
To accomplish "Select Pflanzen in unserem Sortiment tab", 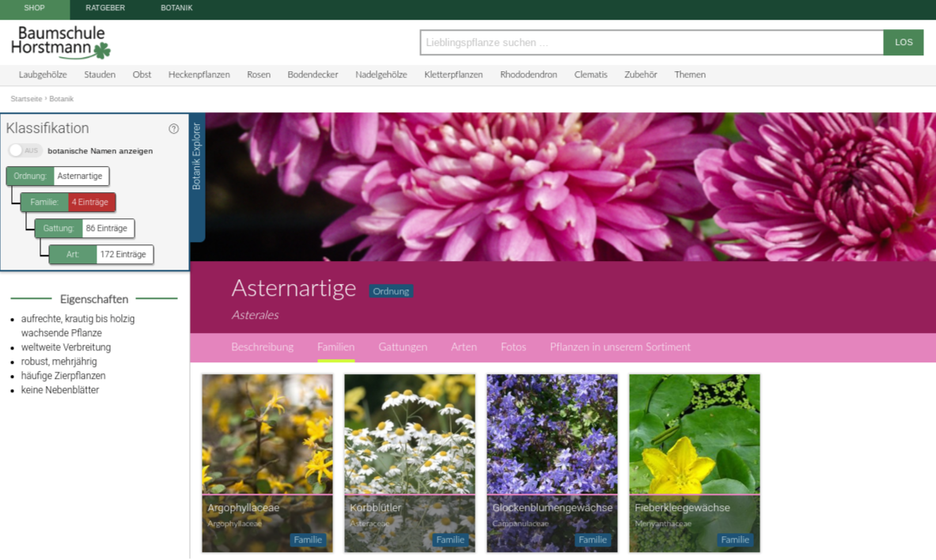I will click(620, 347).
